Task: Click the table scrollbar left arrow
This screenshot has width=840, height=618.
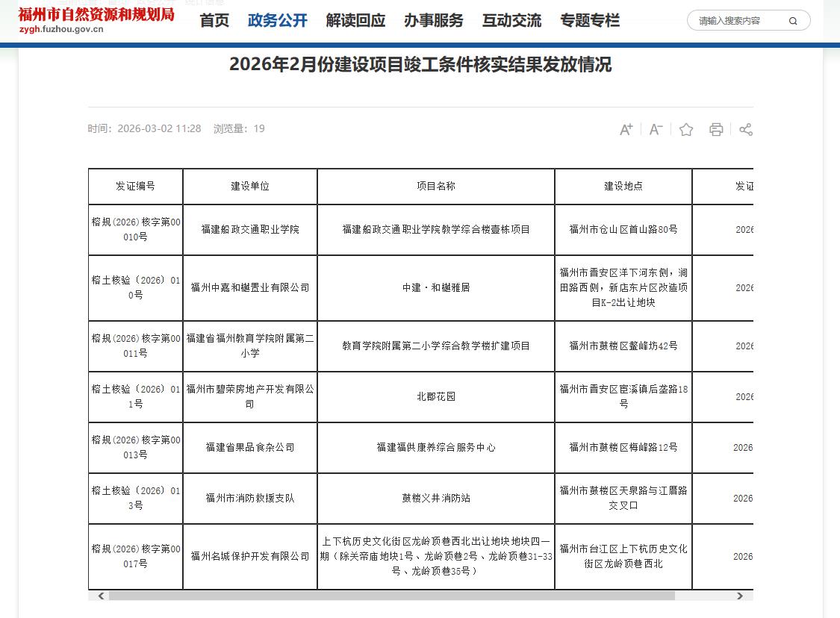Action: 100,596
